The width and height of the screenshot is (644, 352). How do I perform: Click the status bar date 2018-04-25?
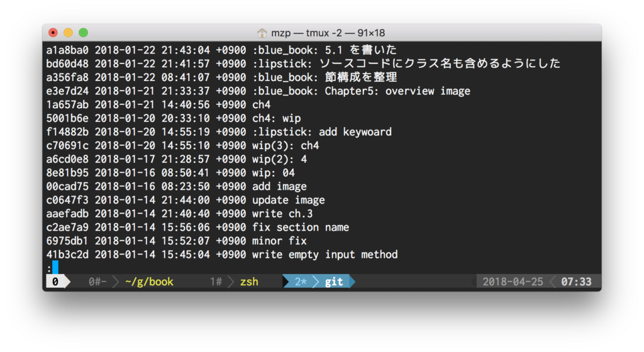[513, 282]
